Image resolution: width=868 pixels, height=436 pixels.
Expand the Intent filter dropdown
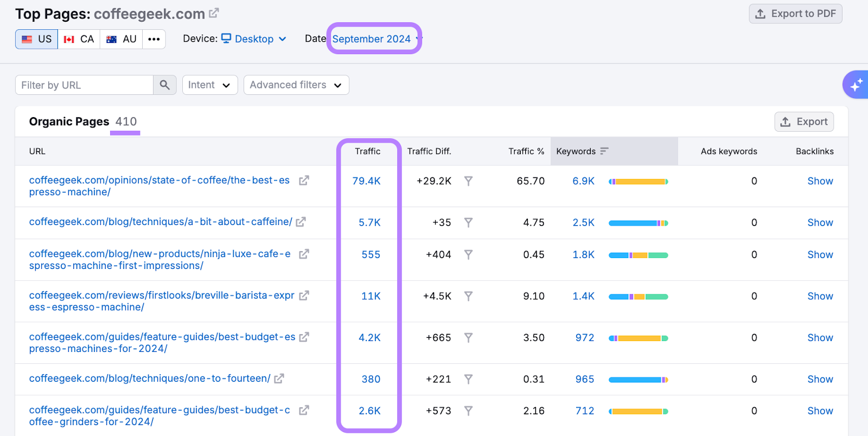(209, 85)
